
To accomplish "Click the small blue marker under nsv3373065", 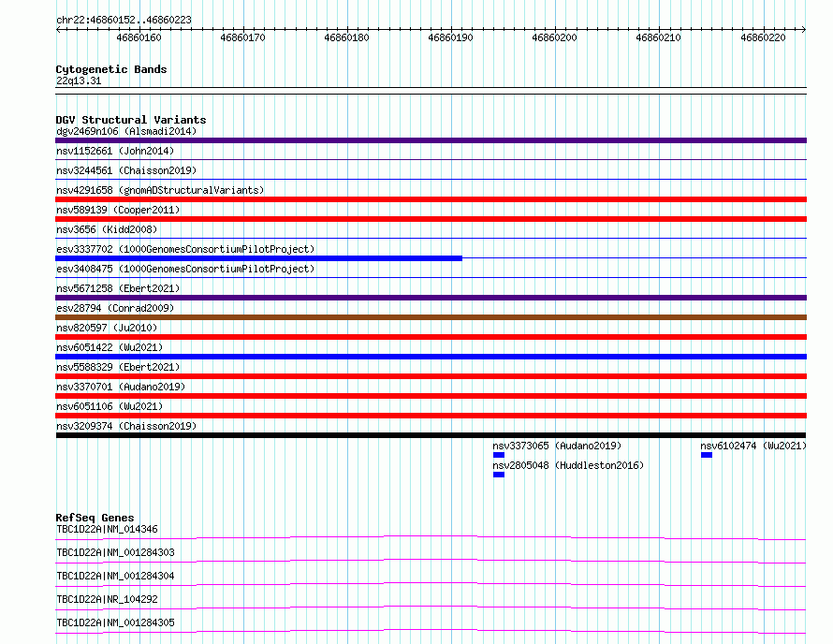I will click(499, 455).
